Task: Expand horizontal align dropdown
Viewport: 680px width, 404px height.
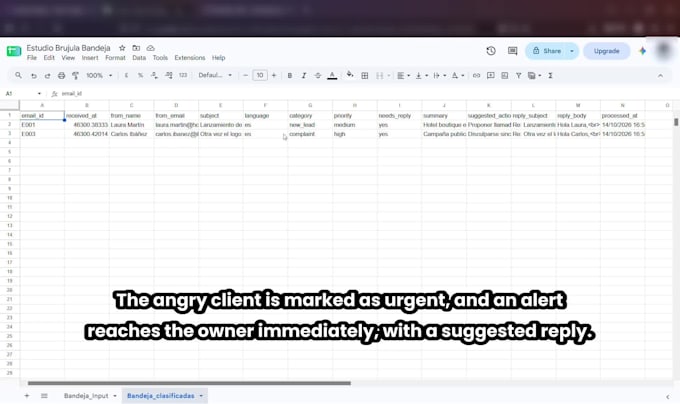Action: coord(409,75)
